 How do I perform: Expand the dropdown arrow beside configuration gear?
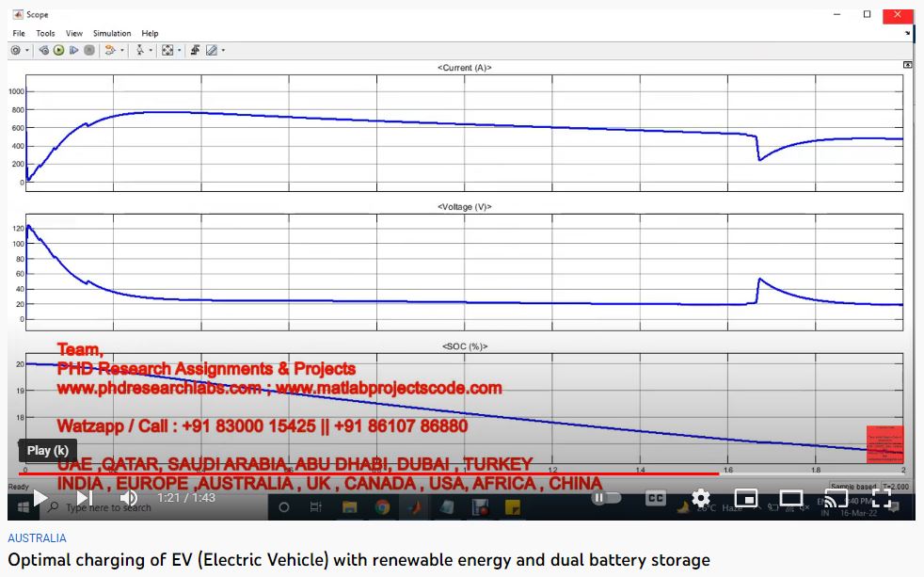tap(27, 50)
